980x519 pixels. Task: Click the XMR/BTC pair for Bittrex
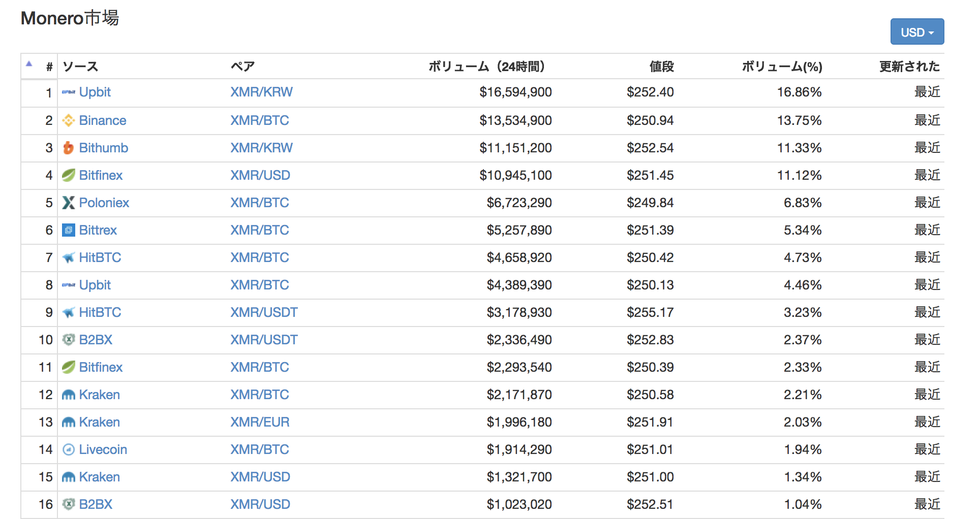coord(260,230)
